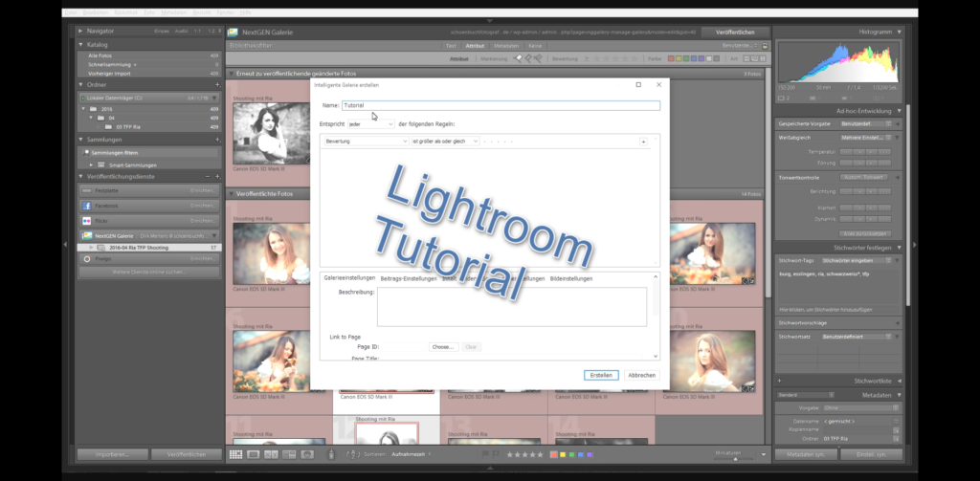Select '2016-04 Ria TFP Shooting' gallery

click(148, 248)
